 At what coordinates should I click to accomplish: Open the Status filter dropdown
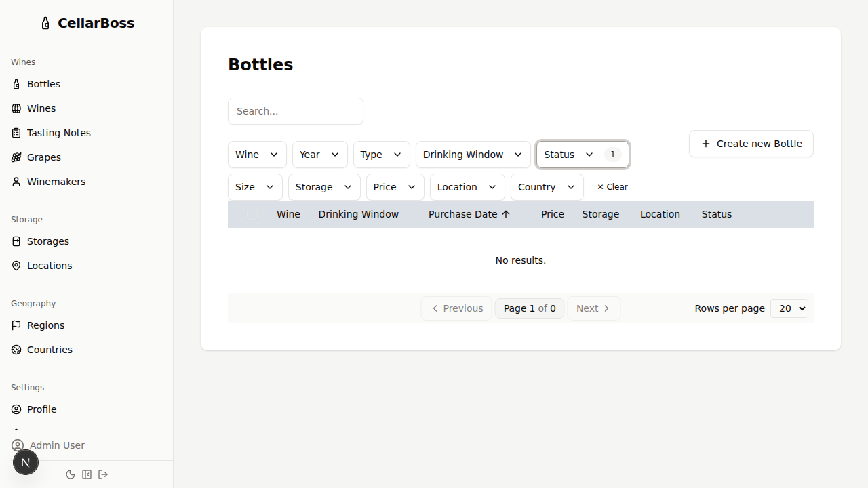(582, 155)
